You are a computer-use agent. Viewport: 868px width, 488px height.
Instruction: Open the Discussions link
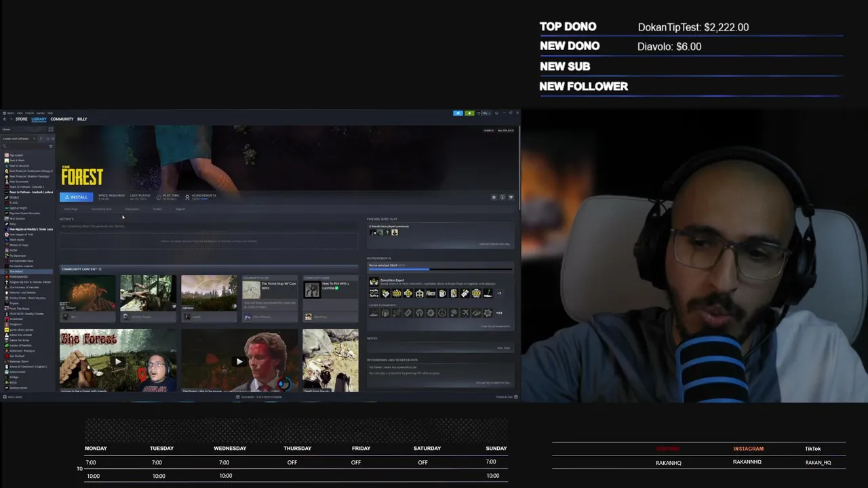[x=132, y=209]
